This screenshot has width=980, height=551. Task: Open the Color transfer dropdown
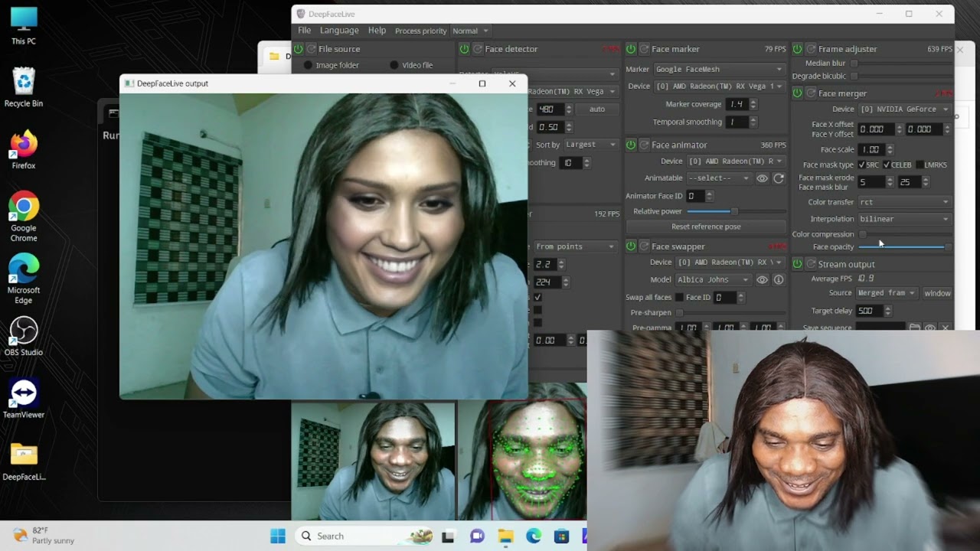[x=904, y=202]
